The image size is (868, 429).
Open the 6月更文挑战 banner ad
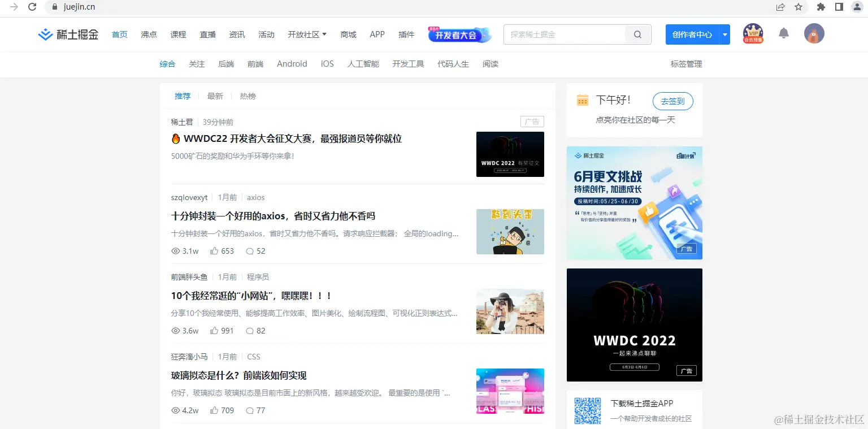(635, 203)
